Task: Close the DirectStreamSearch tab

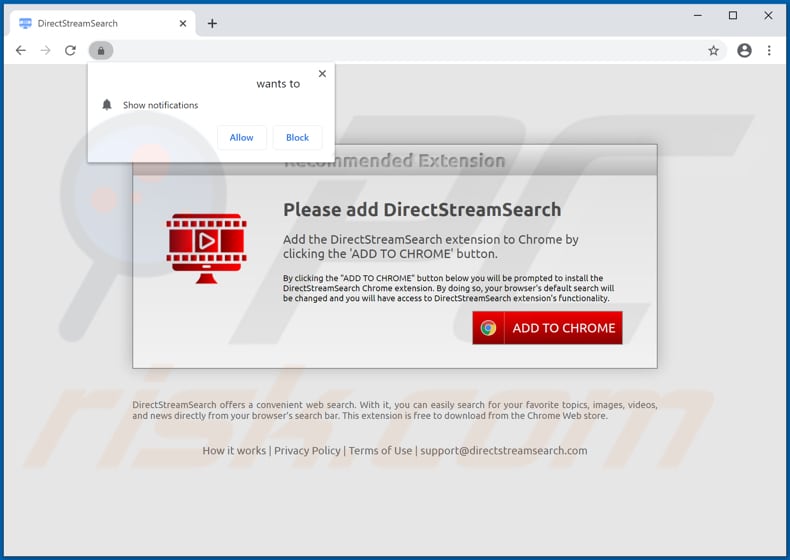Action: 183,23
